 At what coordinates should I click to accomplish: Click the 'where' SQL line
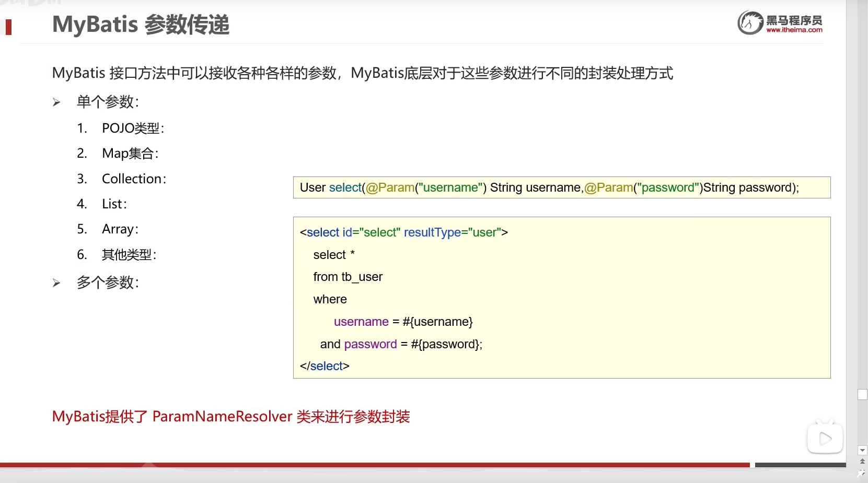pyautogui.click(x=330, y=299)
